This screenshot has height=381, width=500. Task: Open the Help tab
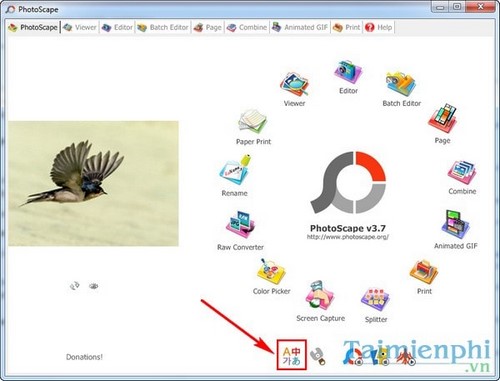pos(379,27)
